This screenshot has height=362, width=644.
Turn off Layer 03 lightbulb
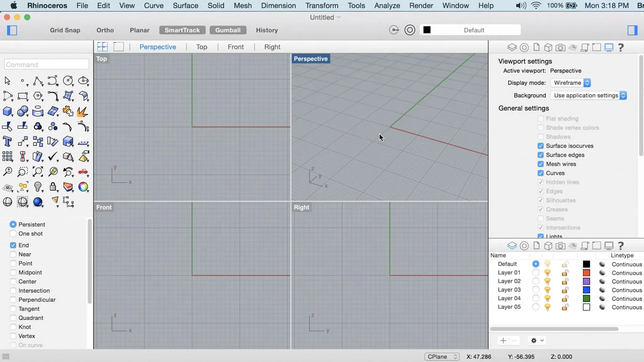click(547, 290)
